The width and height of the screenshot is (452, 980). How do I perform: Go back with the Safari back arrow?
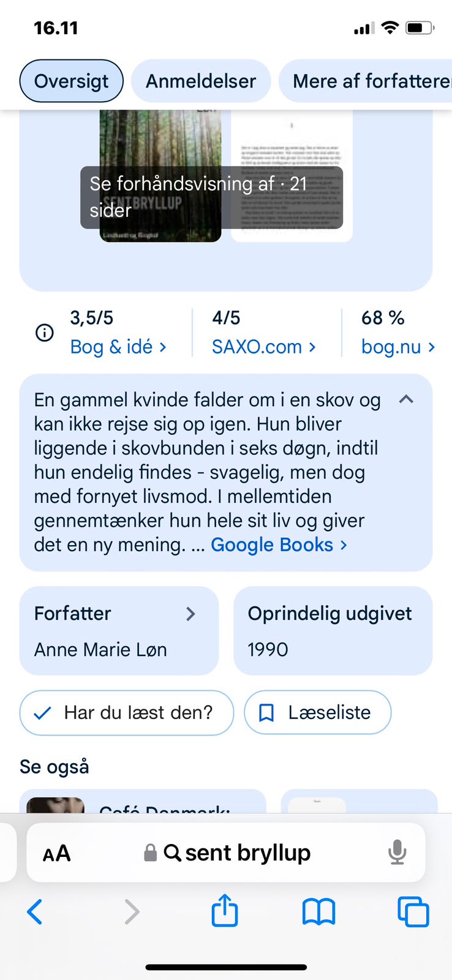35,911
